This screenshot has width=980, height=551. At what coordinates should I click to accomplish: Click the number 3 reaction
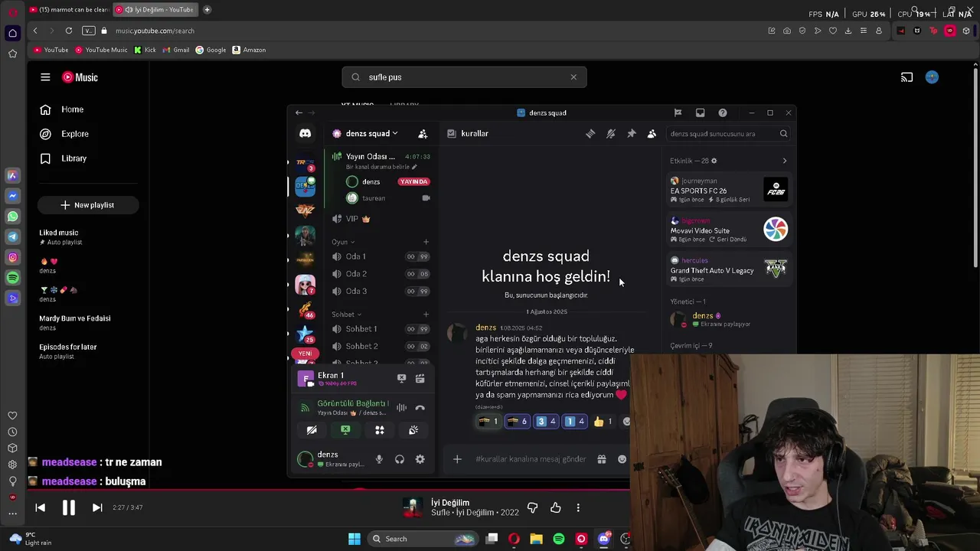tap(546, 422)
